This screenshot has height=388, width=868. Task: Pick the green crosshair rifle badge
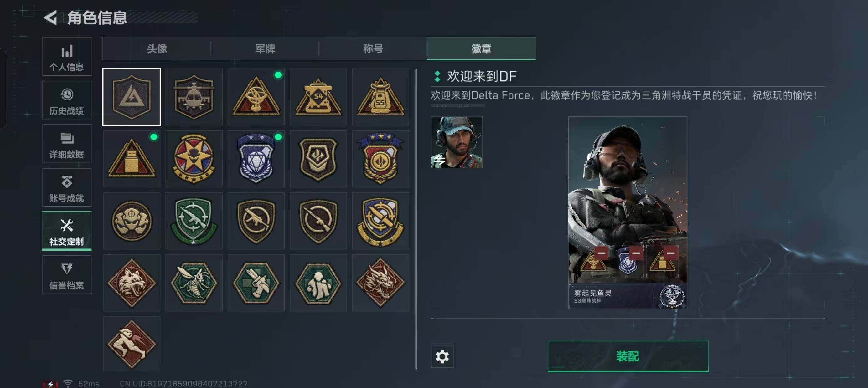coord(194,221)
